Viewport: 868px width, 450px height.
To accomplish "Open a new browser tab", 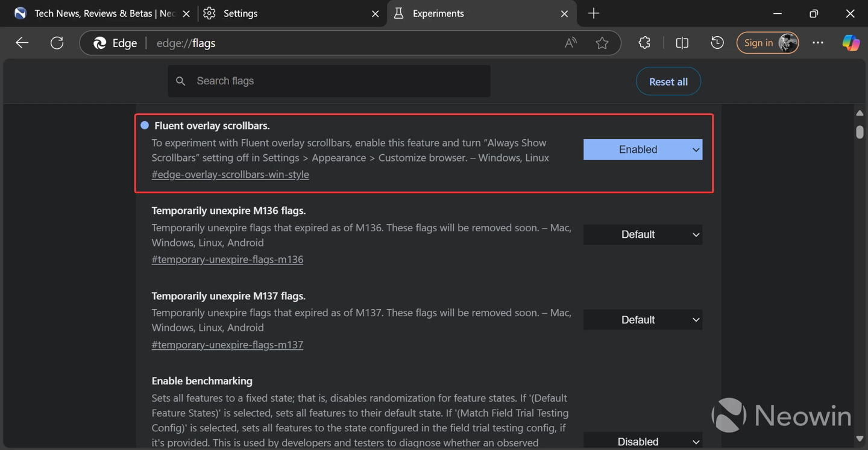I will [593, 13].
